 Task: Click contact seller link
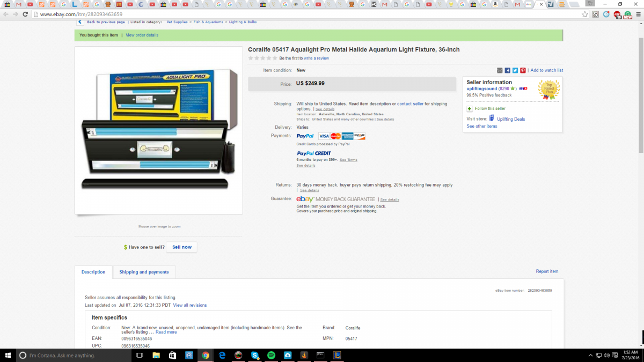click(x=410, y=104)
